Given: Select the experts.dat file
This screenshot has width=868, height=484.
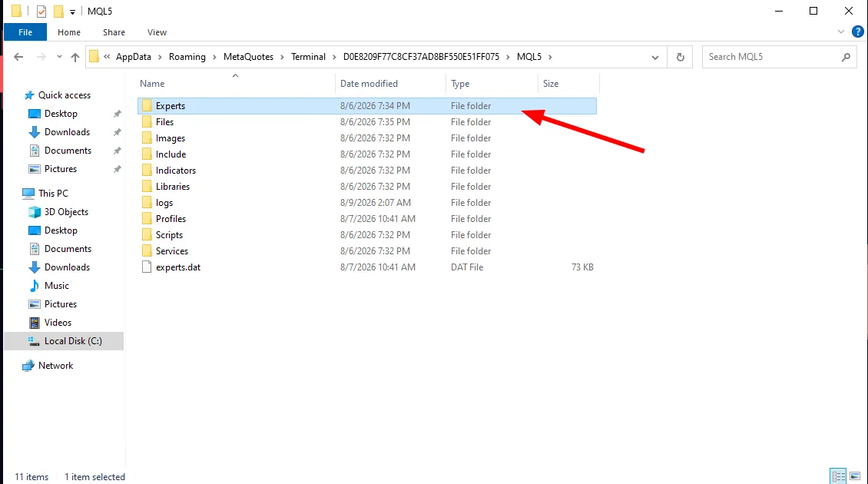Looking at the screenshot, I should click(367, 267).
